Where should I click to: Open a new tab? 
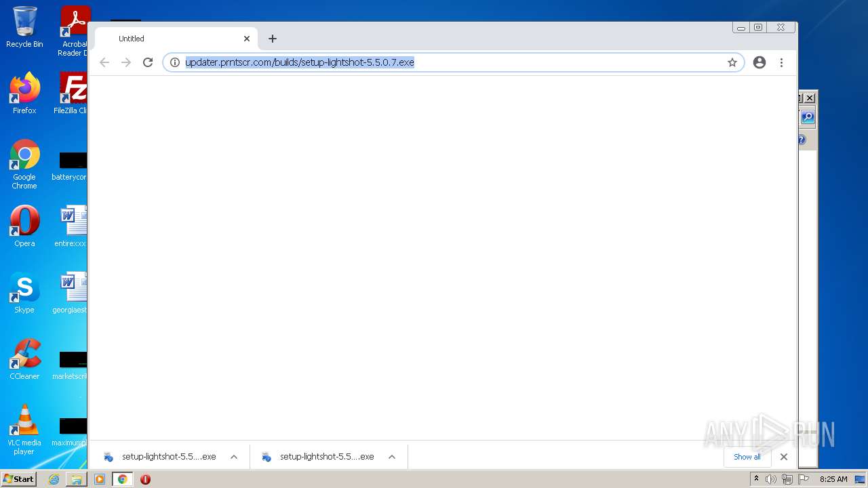click(x=273, y=39)
